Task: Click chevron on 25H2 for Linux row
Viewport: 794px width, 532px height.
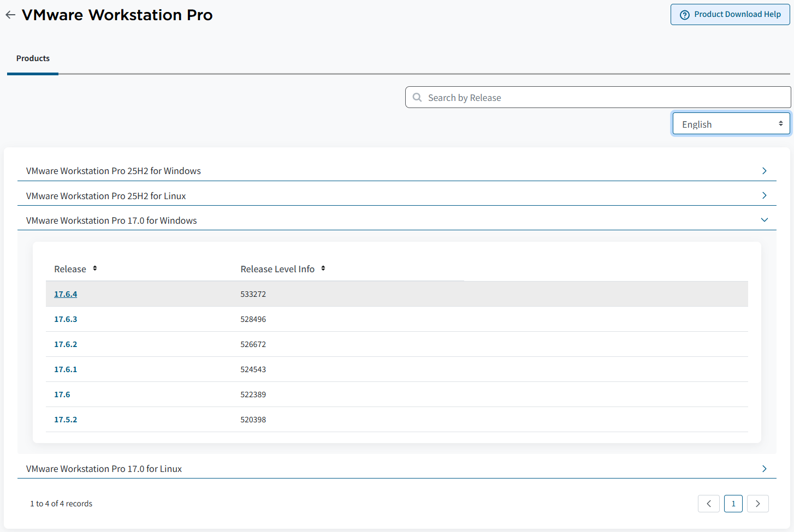Action: click(x=765, y=195)
